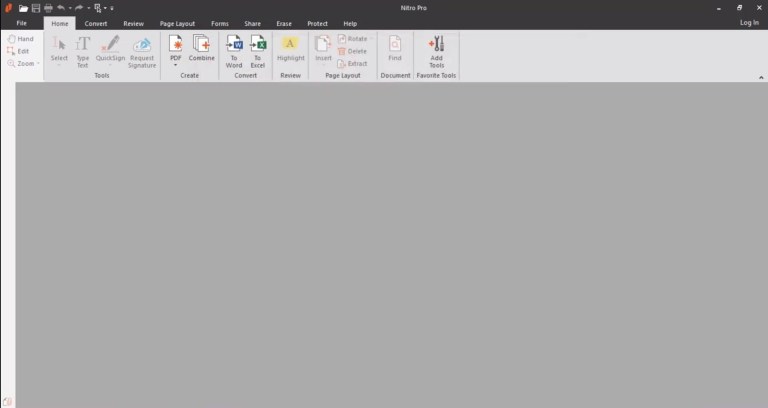Screen dimensions: 768x408
Task: Open the Erase ribbon tab
Action: point(284,24)
